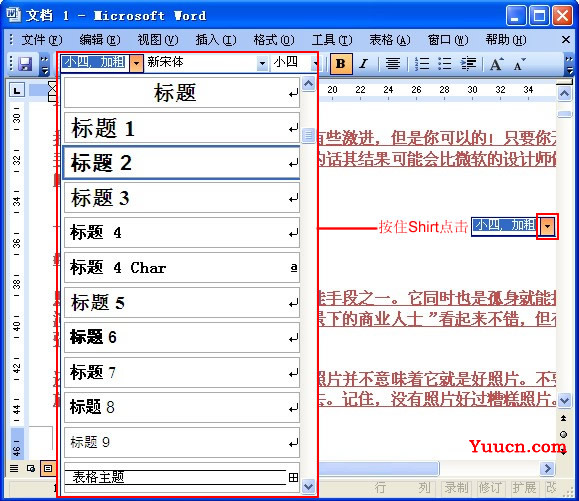Toggle Bold formatting button
The height and width of the screenshot is (501, 579).
pyautogui.click(x=341, y=64)
